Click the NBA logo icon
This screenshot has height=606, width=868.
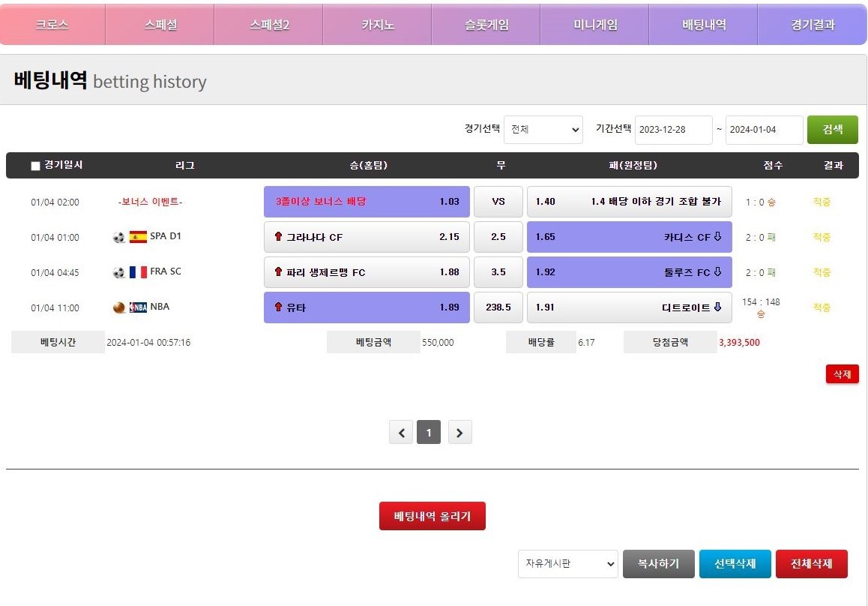[x=138, y=307]
